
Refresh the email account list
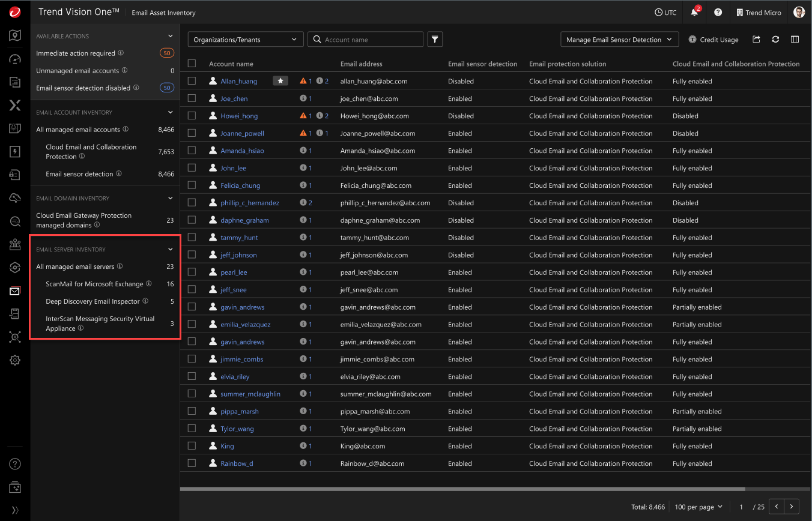click(x=775, y=39)
